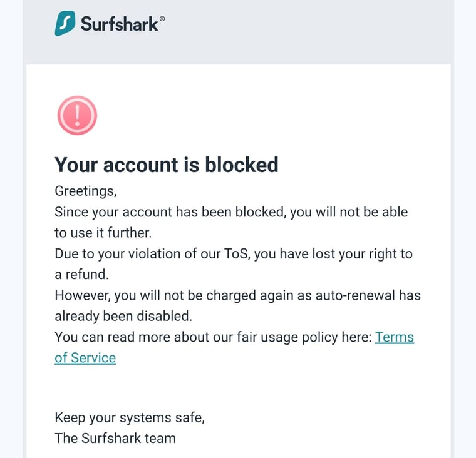The width and height of the screenshot is (476, 458).
Task: Open the underlined 'of Service' link text
Action: [85, 358]
